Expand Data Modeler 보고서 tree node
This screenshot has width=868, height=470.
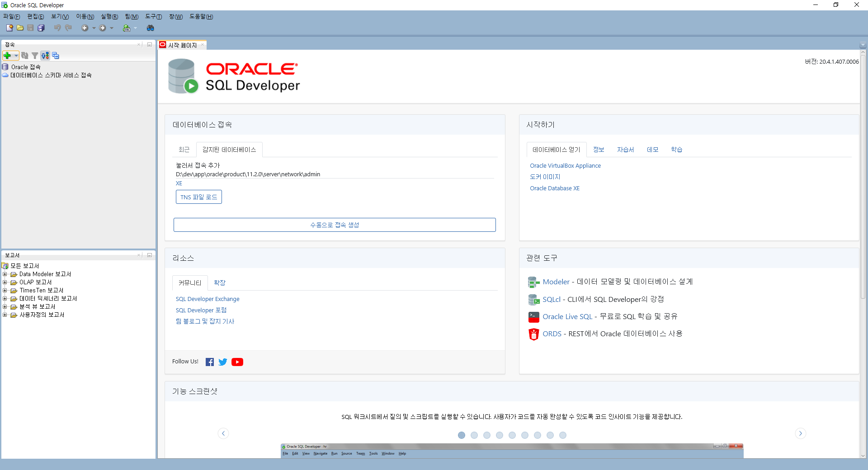click(x=5, y=274)
